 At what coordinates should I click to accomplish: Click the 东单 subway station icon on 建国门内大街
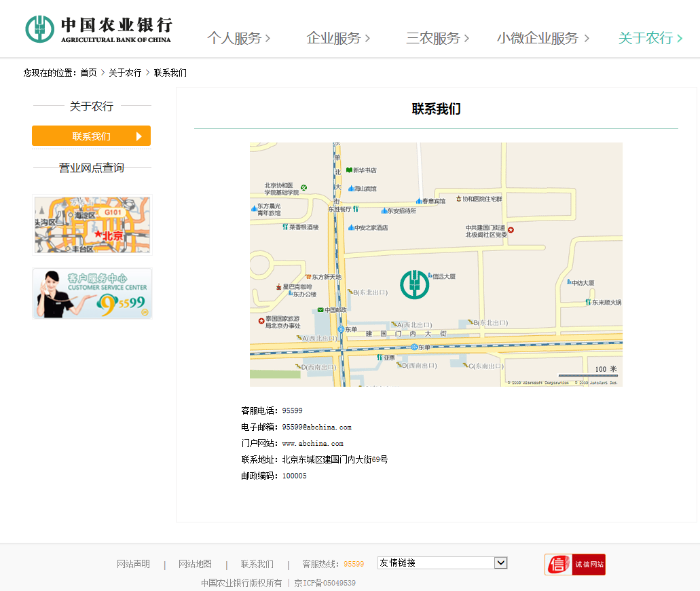414,347
